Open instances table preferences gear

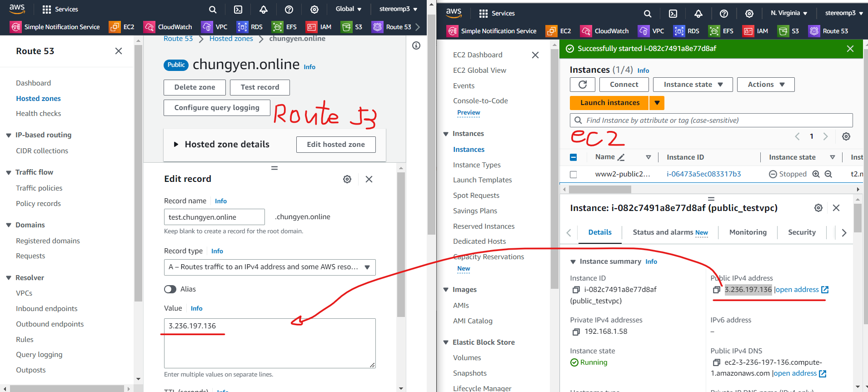coord(846,136)
